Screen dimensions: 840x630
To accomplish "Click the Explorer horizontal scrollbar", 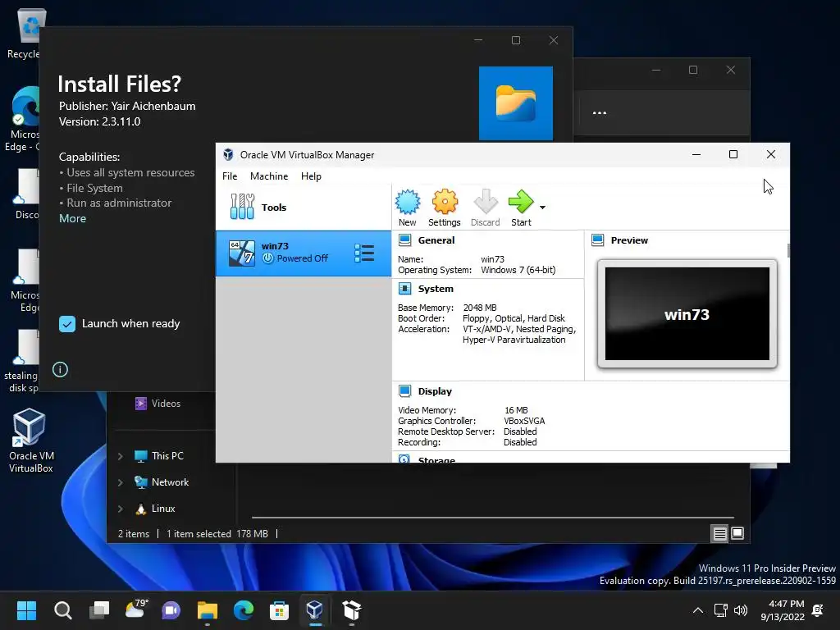I will click(493, 518).
